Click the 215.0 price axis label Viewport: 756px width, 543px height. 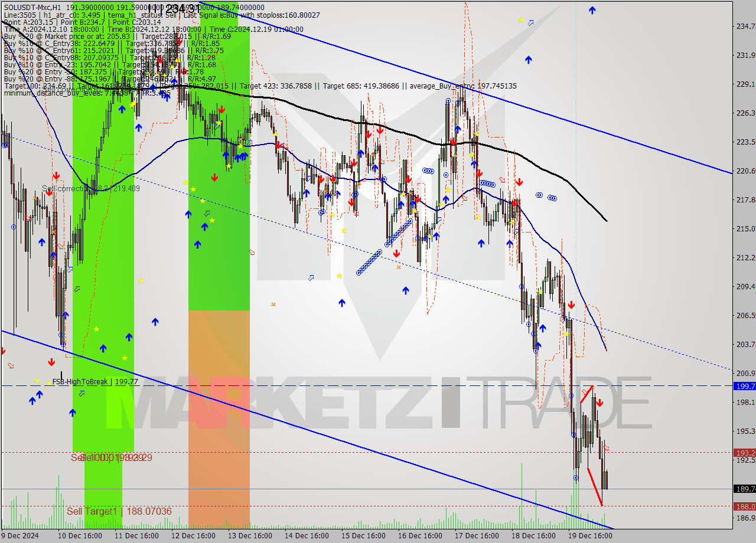tap(745, 229)
